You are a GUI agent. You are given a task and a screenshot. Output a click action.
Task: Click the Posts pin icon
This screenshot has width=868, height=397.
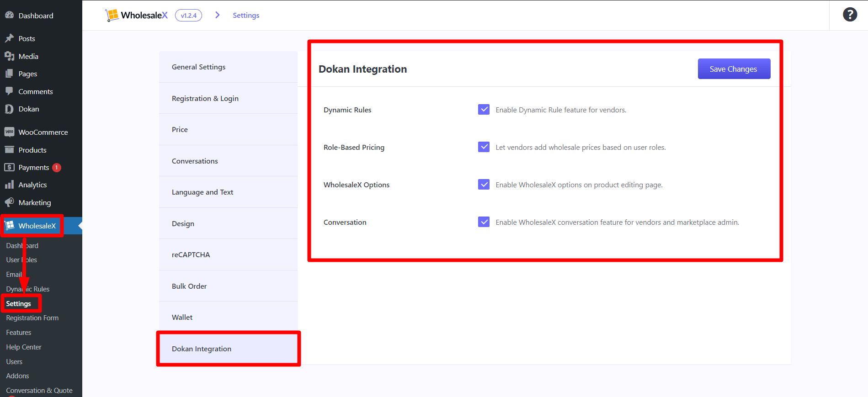click(9, 38)
